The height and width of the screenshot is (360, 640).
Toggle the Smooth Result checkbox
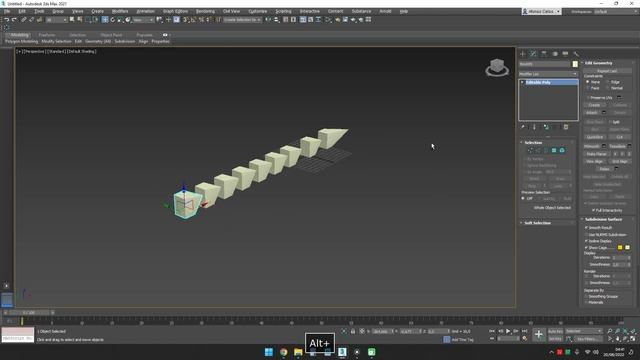click(587, 228)
